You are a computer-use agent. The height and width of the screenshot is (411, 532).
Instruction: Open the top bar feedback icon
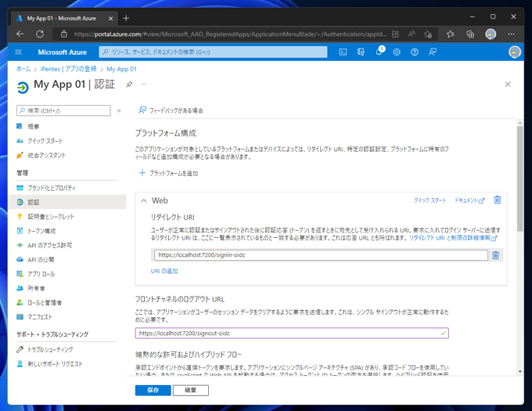432,52
